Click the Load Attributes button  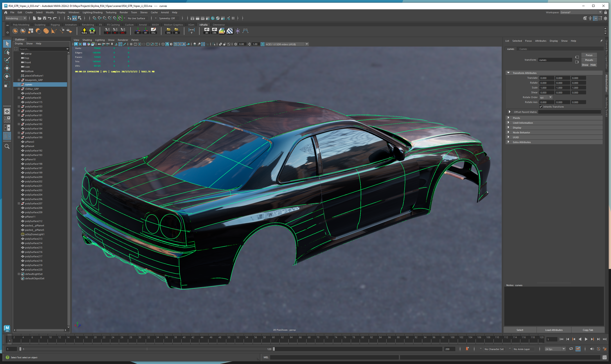554,330
